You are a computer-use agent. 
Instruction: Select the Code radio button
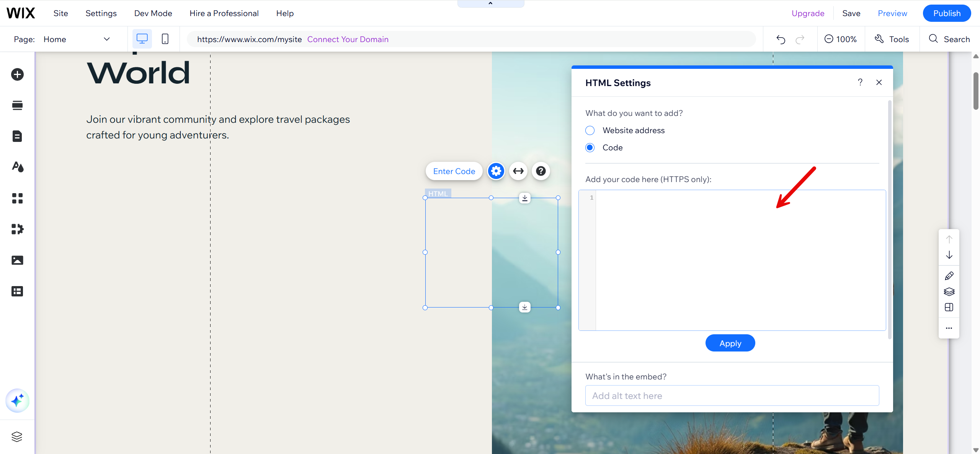click(590, 147)
